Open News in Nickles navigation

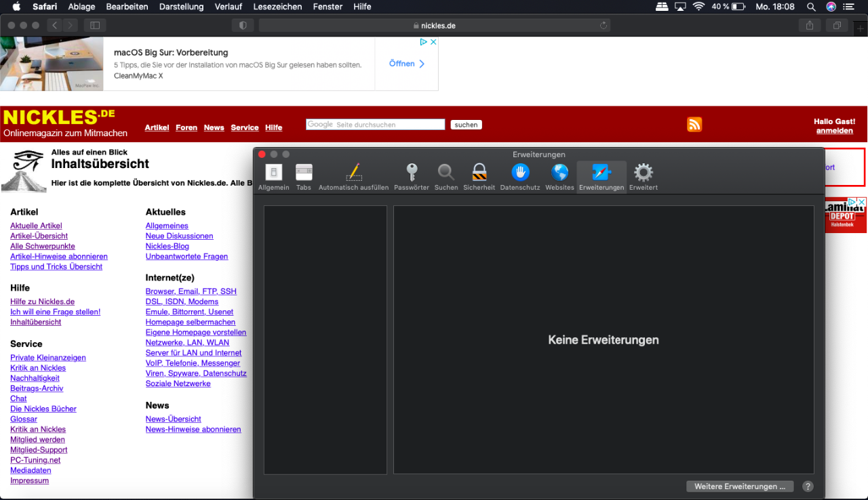(214, 127)
